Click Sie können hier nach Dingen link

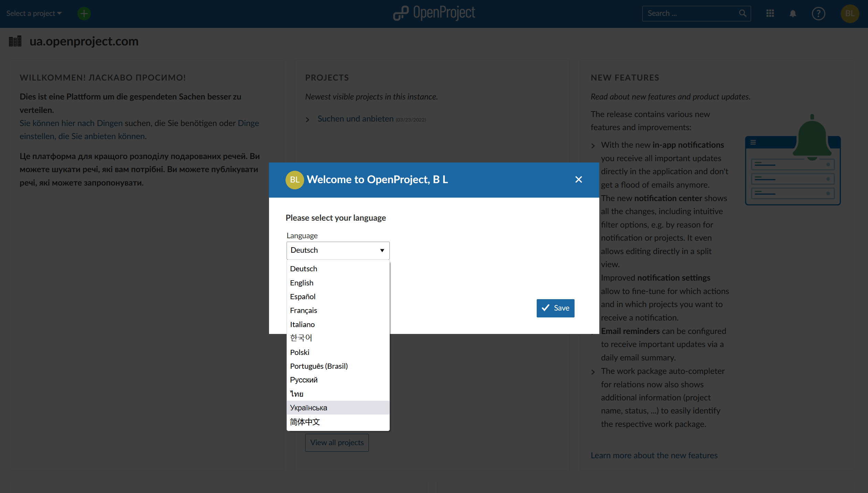pos(71,122)
